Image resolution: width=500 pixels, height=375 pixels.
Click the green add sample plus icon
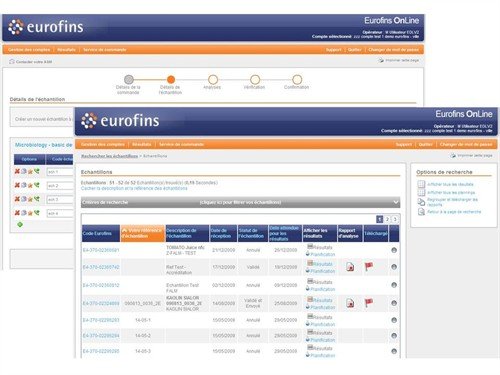click(x=20, y=224)
